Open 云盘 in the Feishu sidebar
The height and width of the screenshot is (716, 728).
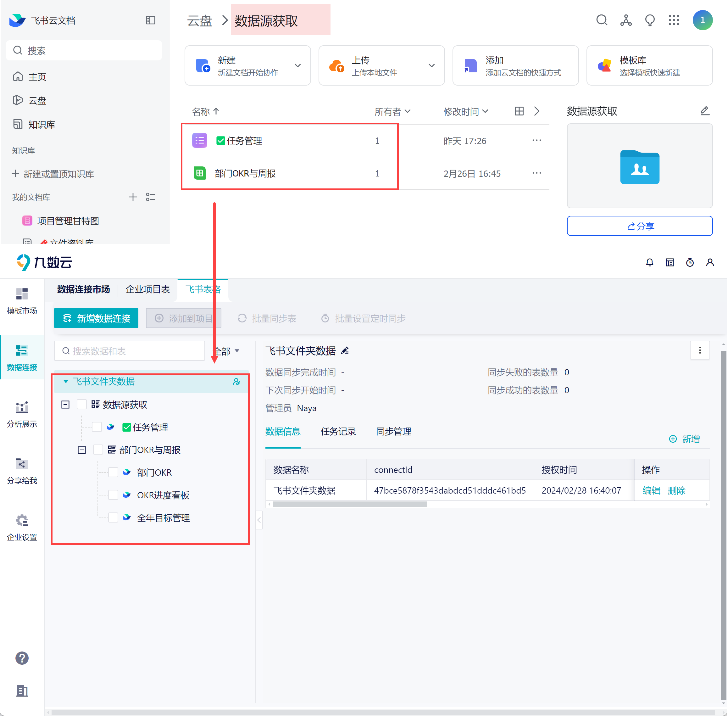(x=29, y=100)
